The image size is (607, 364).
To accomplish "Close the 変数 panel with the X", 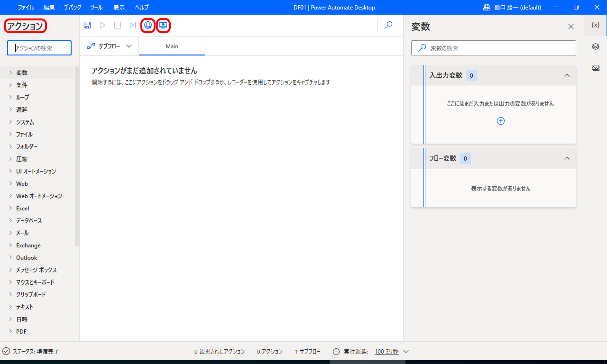I will [x=571, y=27].
